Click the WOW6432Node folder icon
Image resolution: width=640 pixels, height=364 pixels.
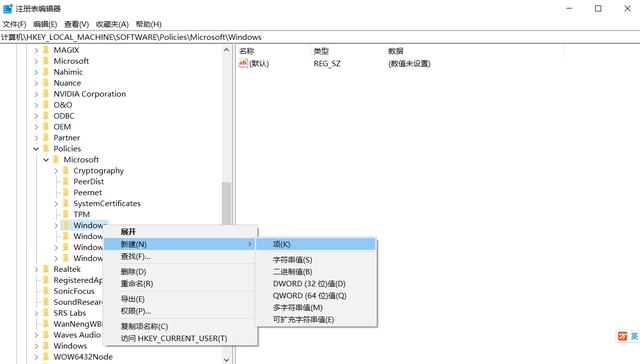[x=46, y=357]
